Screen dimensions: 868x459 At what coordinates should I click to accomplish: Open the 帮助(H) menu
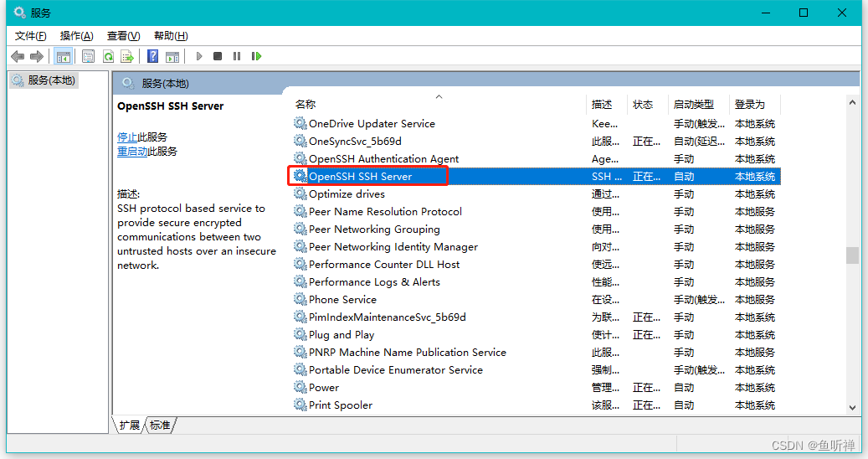(171, 36)
